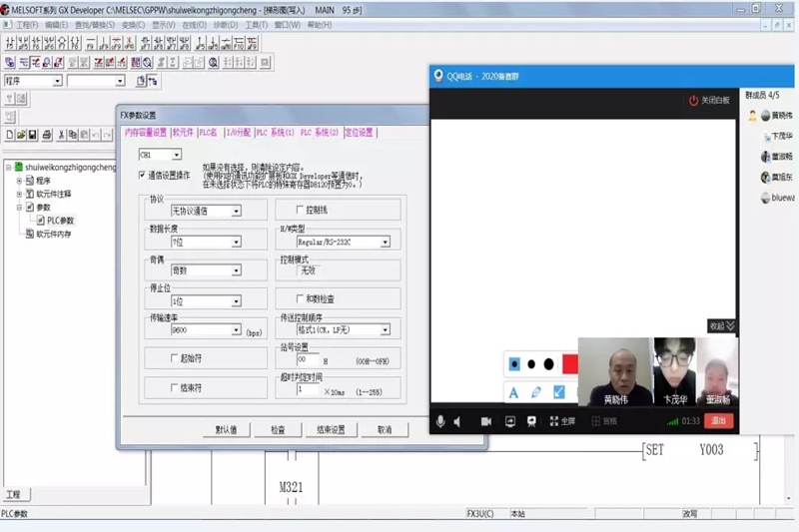Click the 超时判定时间 input field

coord(308,389)
